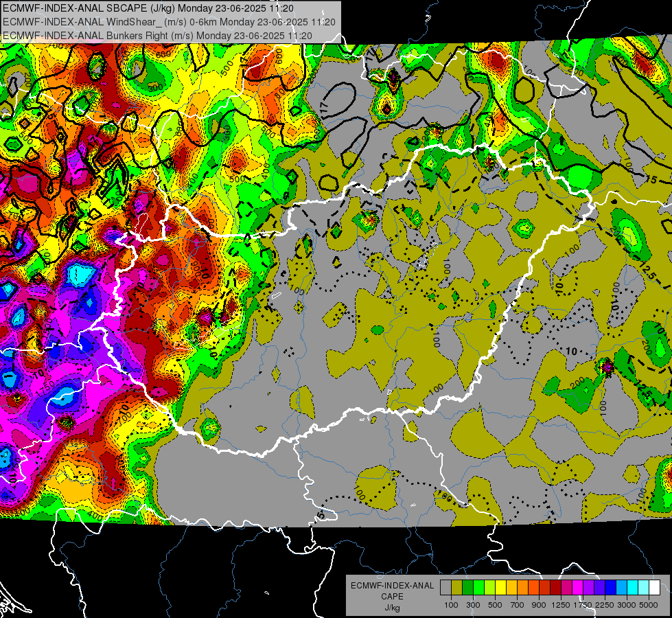This screenshot has height=618, width=672.
Task: Select the white swatch ending the legend
Action: [654, 588]
